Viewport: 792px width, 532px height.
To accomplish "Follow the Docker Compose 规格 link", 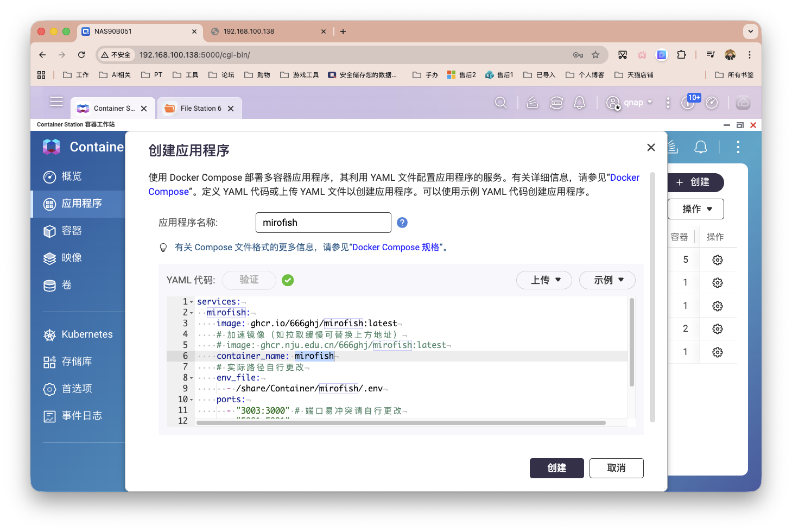I will (397, 247).
